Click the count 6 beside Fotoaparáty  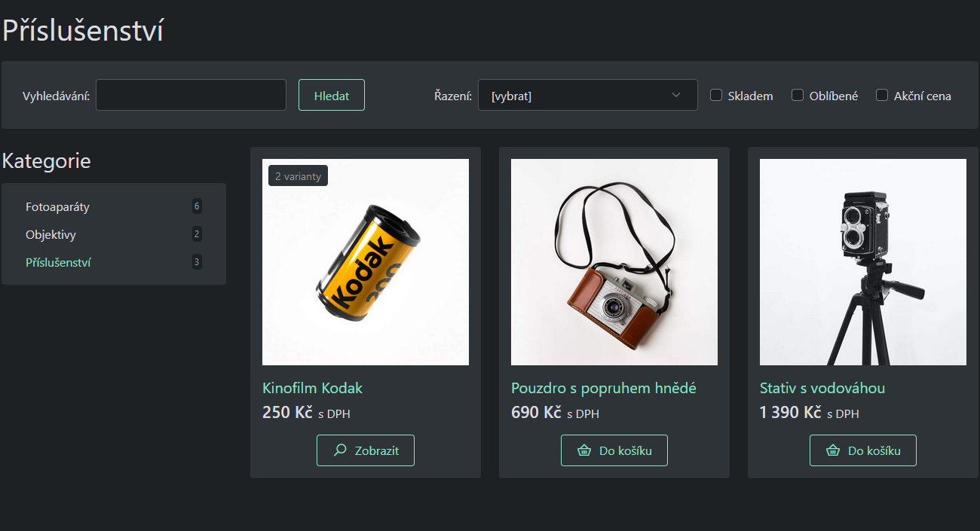(x=197, y=206)
